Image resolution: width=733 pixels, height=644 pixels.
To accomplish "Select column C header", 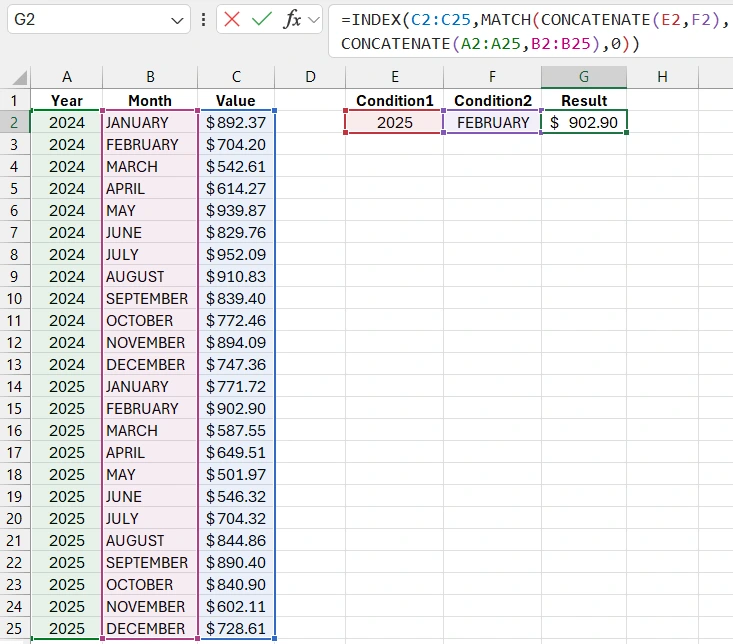I will click(236, 78).
